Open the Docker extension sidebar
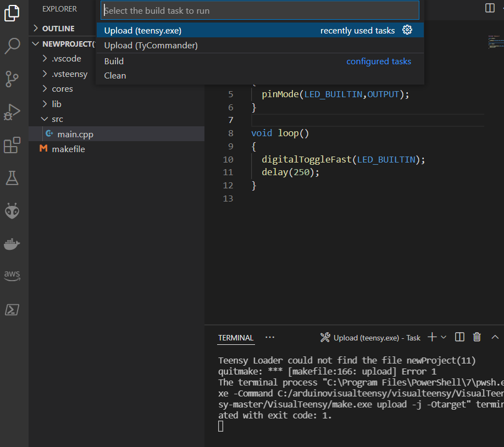Screen dimensions: 504x447 pyautogui.click(x=13, y=243)
